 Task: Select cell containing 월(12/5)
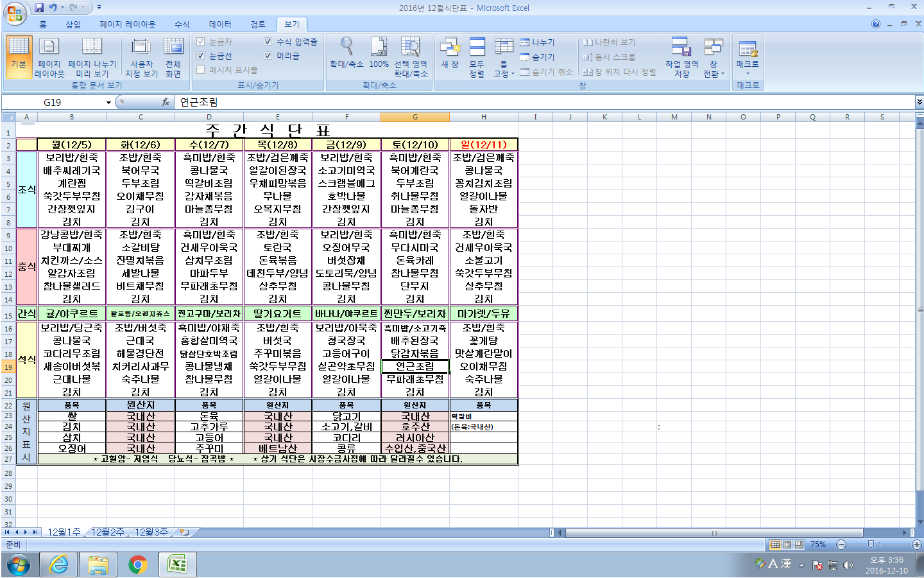72,144
